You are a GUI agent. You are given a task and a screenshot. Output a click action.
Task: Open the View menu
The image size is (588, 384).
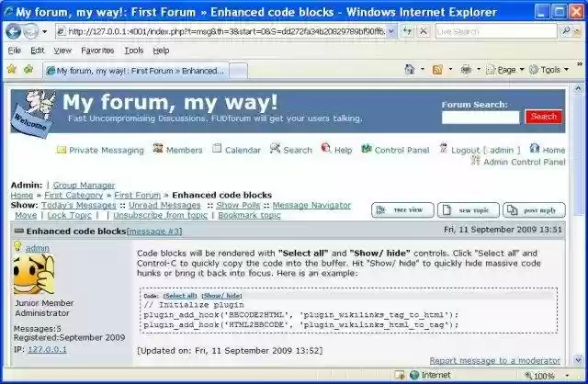pyautogui.click(x=62, y=51)
